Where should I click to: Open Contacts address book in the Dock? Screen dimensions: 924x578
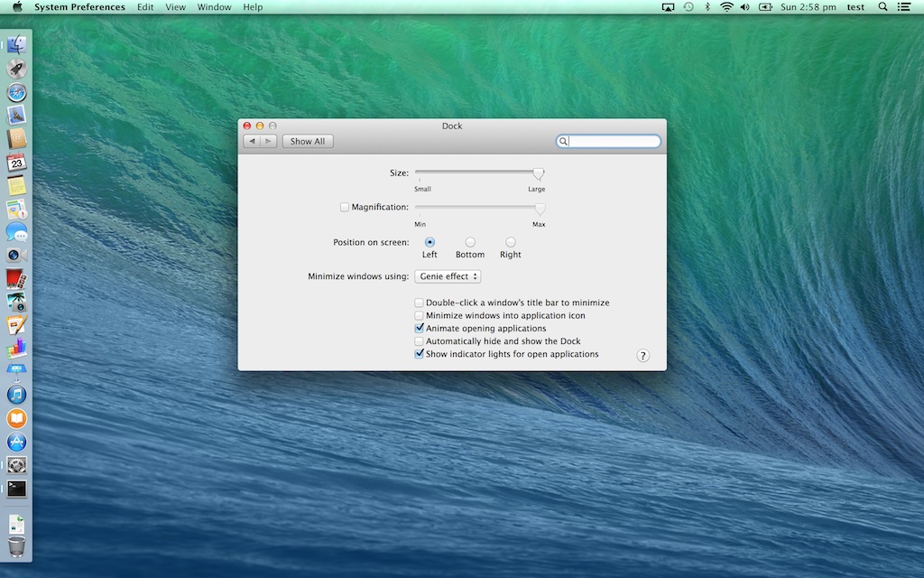pyautogui.click(x=16, y=138)
